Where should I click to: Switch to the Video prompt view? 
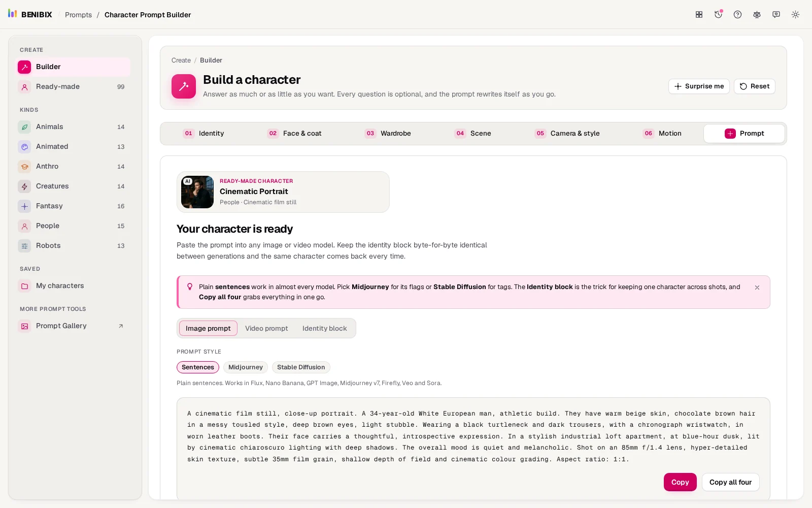[266, 328]
